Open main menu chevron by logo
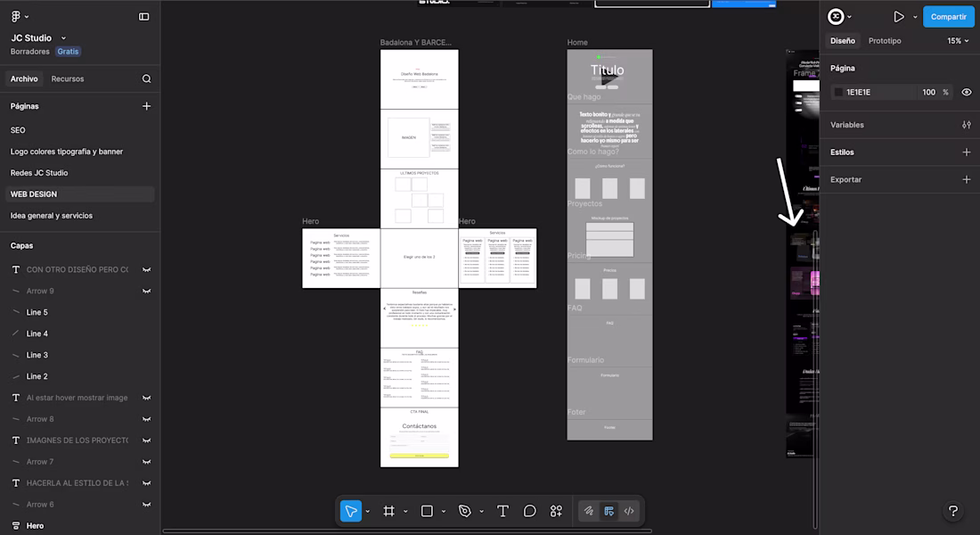The width and height of the screenshot is (980, 535). tap(26, 17)
